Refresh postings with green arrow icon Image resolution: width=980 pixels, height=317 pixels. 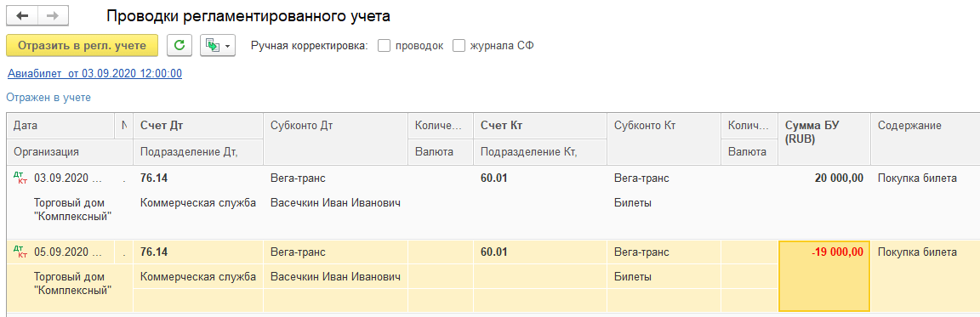coord(179,46)
